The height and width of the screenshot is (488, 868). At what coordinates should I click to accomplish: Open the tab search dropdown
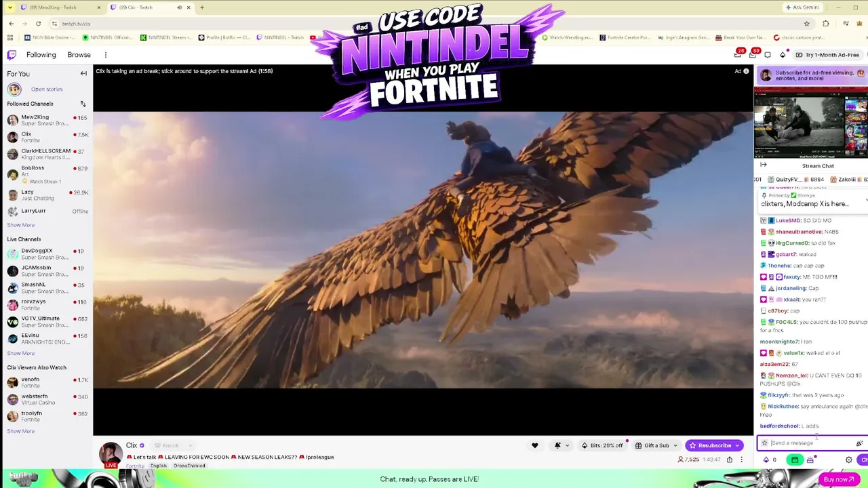tap(9, 7)
